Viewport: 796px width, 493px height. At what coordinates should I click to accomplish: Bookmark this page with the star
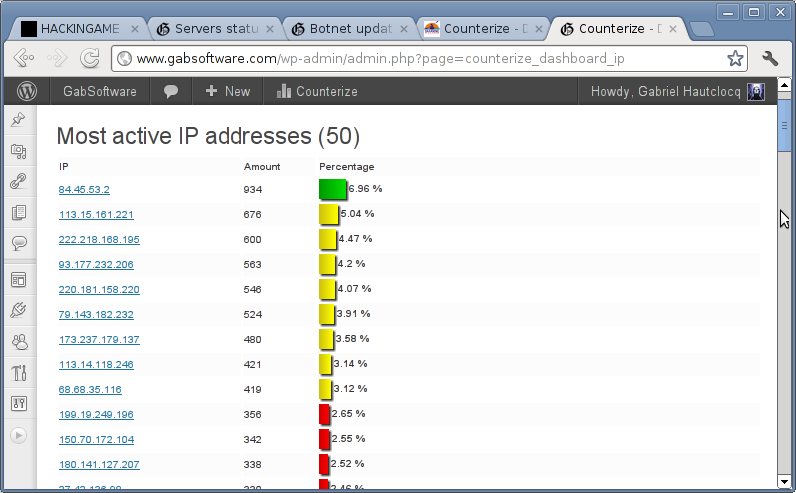coord(735,58)
